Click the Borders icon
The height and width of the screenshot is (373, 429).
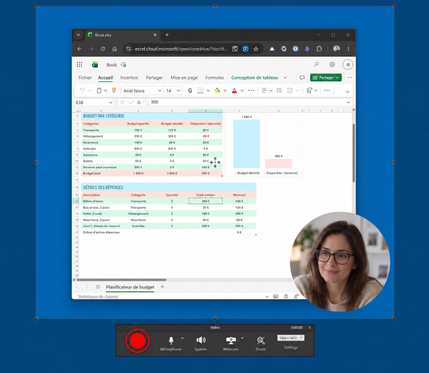point(200,91)
